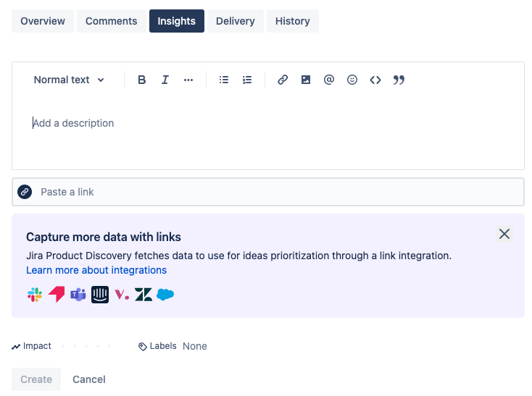Click the Create button
Viewport: 532px width, 396px height.
coord(36,379)
